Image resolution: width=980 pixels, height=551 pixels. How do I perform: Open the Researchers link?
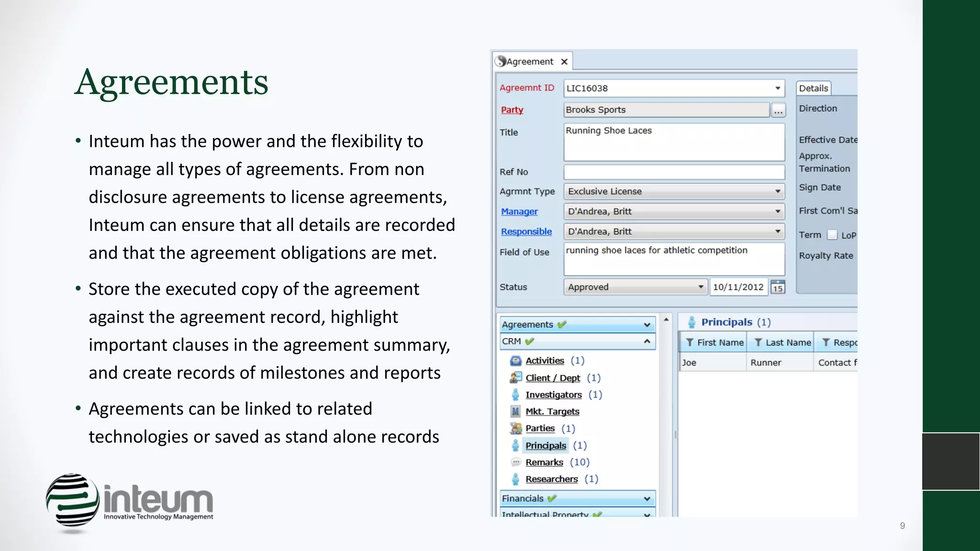click(551, 479)
